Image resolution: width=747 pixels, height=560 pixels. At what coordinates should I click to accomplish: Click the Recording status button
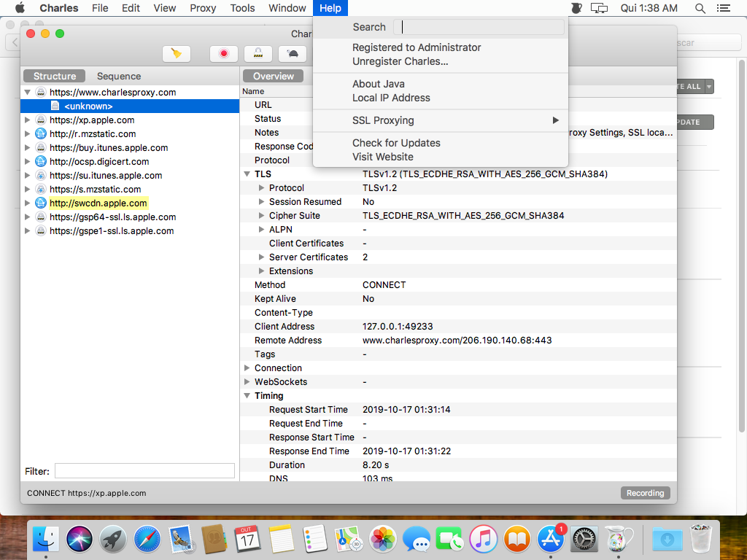point(645,493)
